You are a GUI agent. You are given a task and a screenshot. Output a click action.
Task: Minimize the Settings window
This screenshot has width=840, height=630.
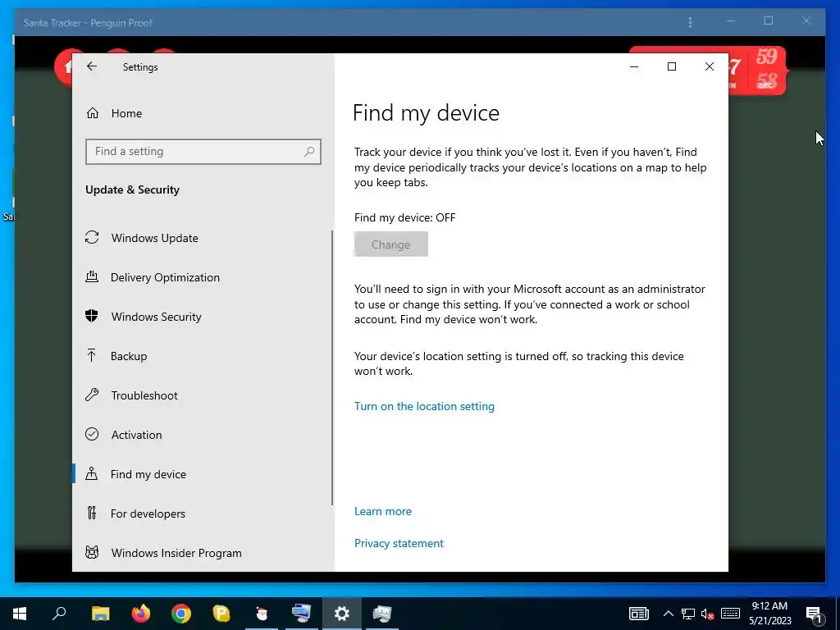[x=634, y=67]
